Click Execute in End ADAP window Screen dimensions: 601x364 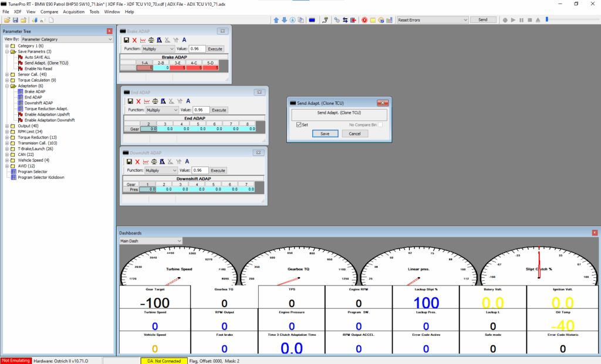point(219,110)
